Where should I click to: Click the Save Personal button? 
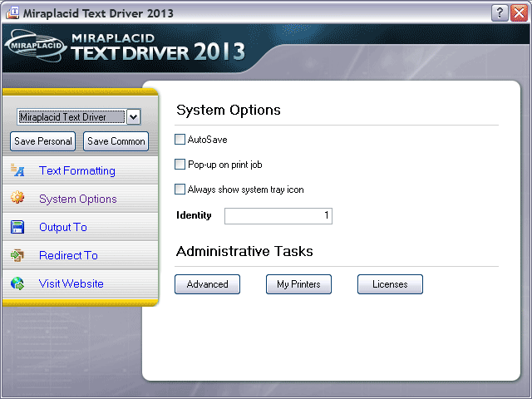click(42, 141)
